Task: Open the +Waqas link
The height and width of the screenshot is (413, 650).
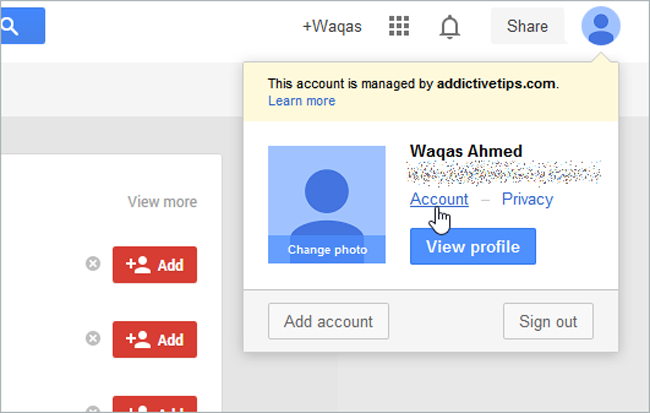Action: tap(332, 27)
